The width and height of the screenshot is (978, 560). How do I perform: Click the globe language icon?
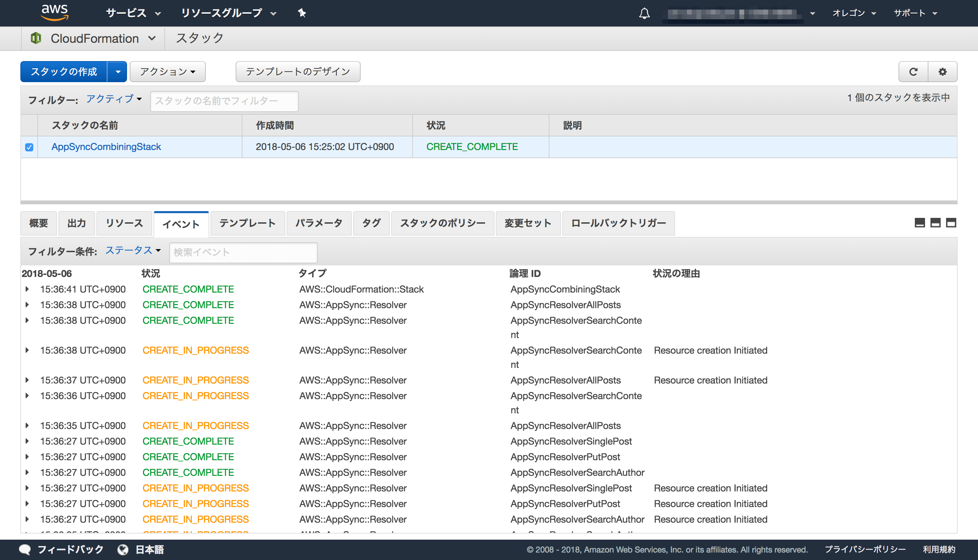pyautogui.click(x=123, y=549)
